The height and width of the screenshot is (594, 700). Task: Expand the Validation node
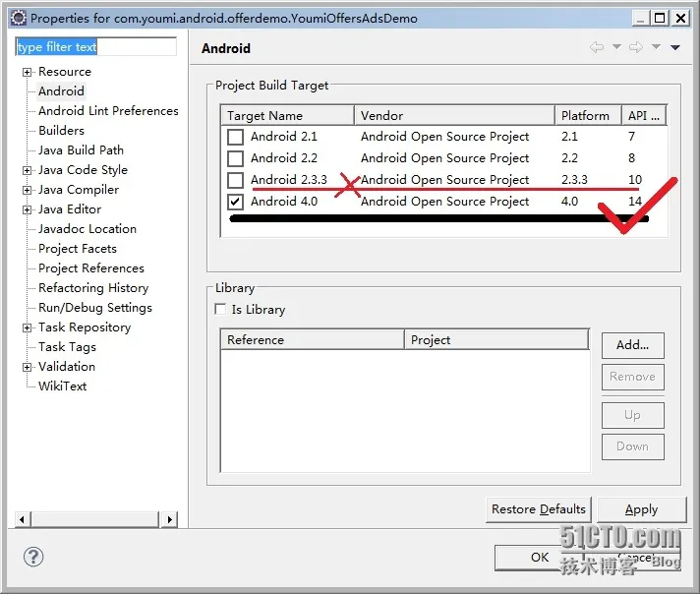28,367
